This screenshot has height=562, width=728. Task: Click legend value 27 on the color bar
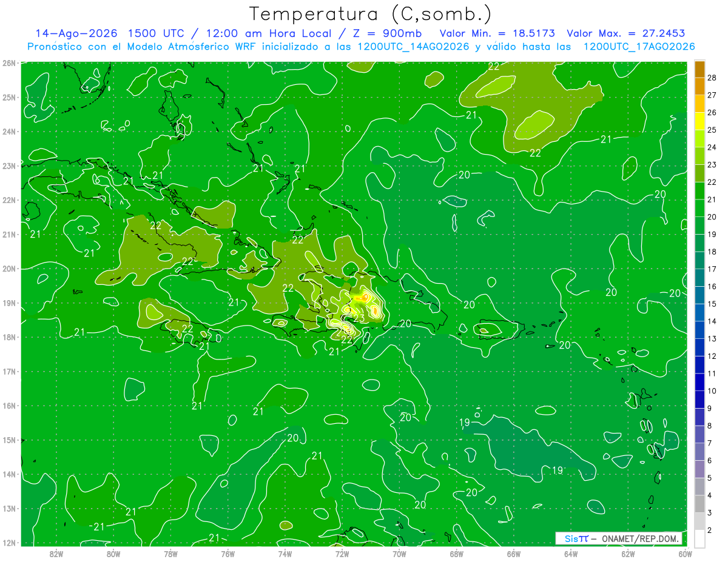tap(712, 95)
